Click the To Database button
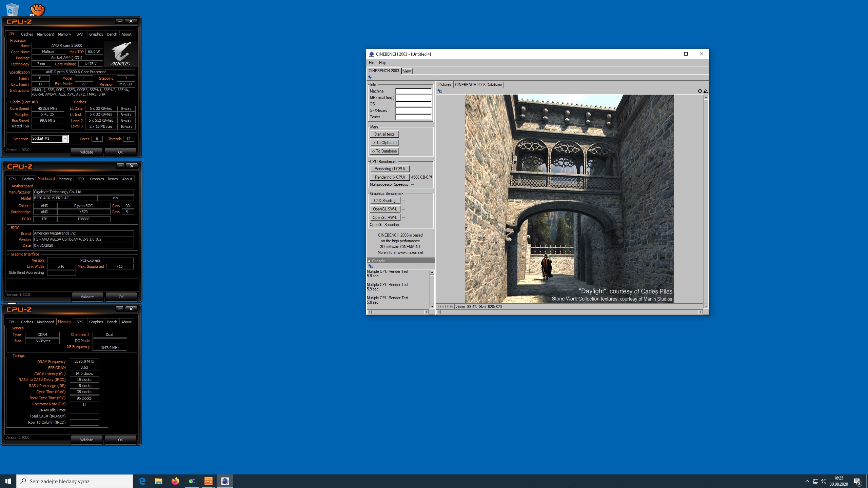 (x=384, y=151)
